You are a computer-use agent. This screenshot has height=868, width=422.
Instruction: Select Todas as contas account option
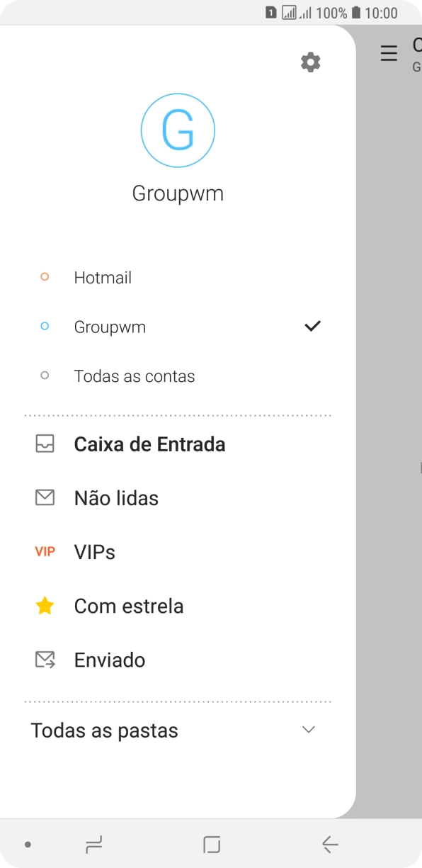pos(134,376)
